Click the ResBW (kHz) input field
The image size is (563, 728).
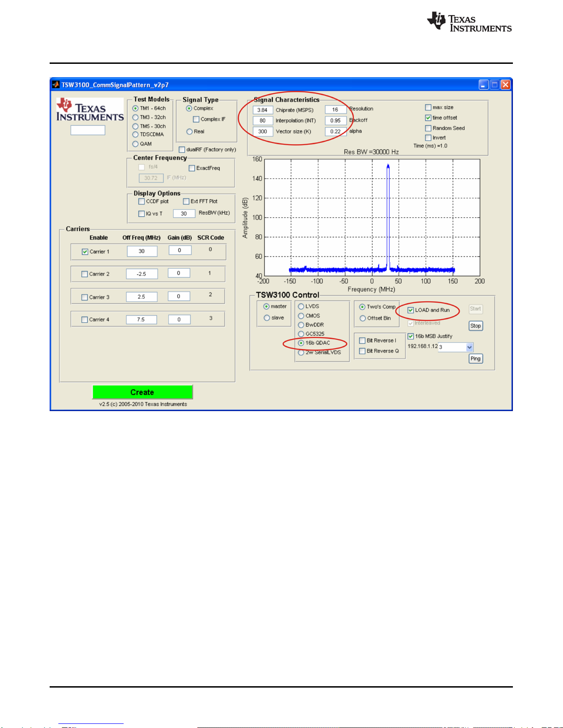(184, 214)
